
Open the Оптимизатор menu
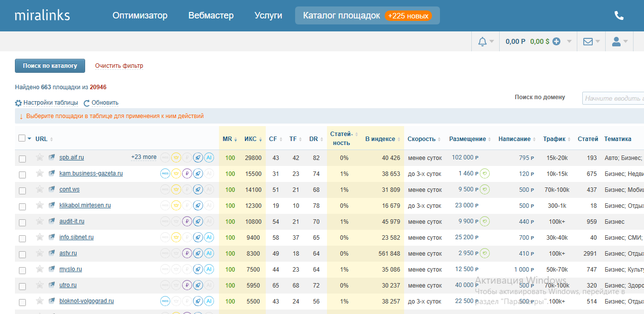[x=140, y=15]
